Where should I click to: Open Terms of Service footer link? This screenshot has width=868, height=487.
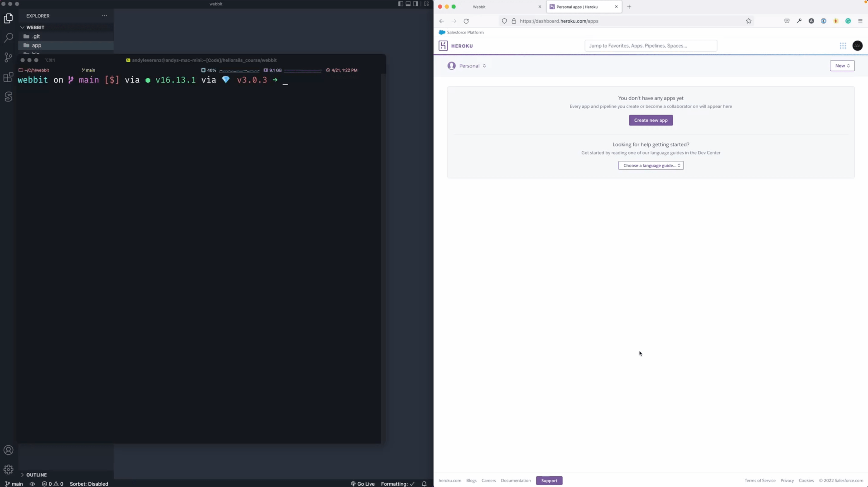coord(760,481)
